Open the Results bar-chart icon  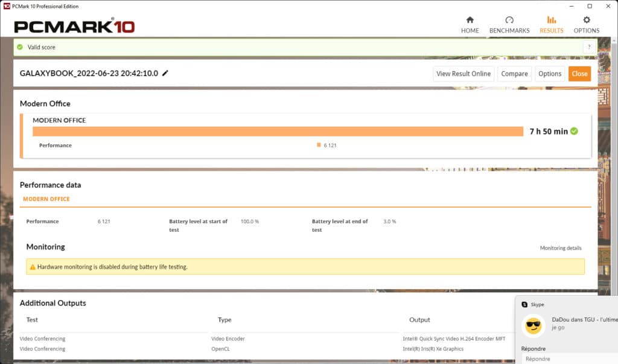click(552, 20)
